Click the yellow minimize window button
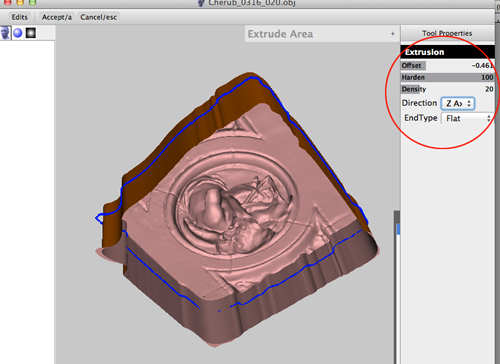500x364 pixels. click(x=20, y=2)
